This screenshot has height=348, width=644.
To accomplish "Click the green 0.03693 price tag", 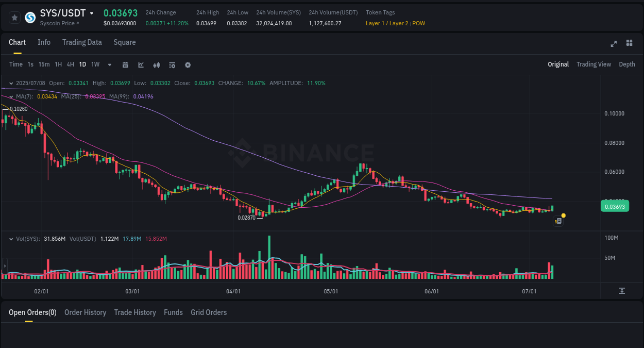I will tap(615, 206).
